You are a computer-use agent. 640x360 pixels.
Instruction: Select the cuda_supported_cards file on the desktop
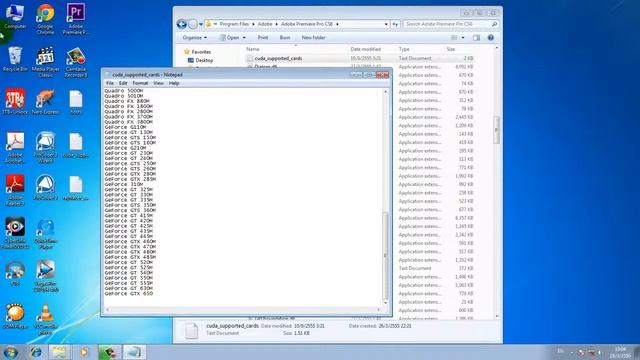pyautogui.click(x=76, y=145)
